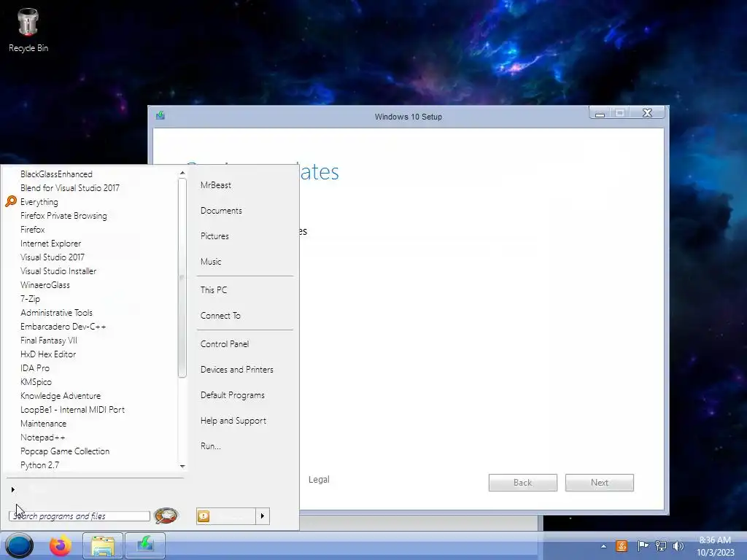
Task: Launch Blend for Visual Studio 2017
Action: click(70, 187)
